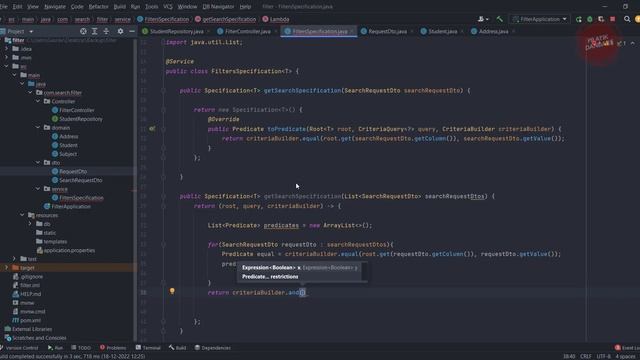
Task: Click the Rerun application icon
Action: (578, 19)
